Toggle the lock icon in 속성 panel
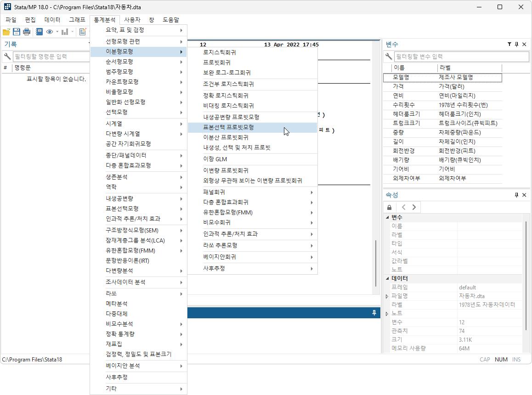This screenshot has height=395, width=532. point(390,207)
